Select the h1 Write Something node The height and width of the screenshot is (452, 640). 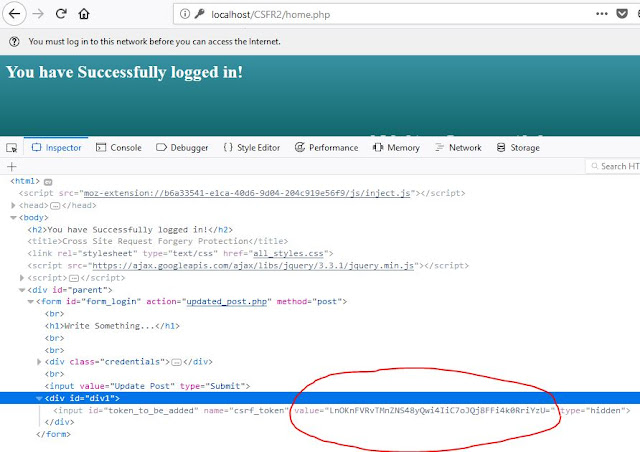(112, 326)
